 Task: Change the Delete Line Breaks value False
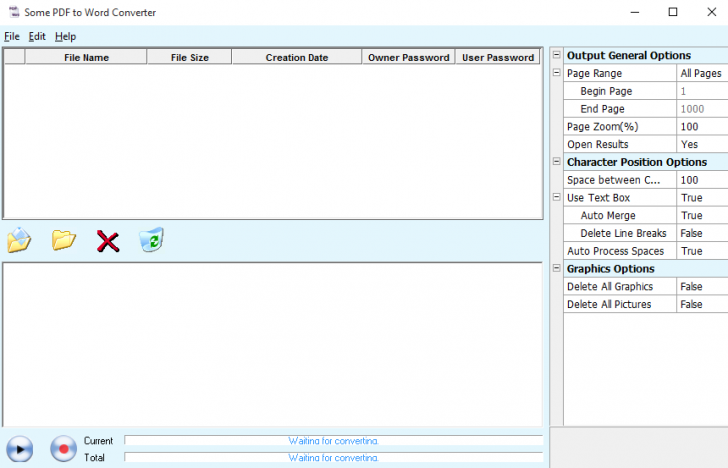pyautogui.click(x=702, y=233)
